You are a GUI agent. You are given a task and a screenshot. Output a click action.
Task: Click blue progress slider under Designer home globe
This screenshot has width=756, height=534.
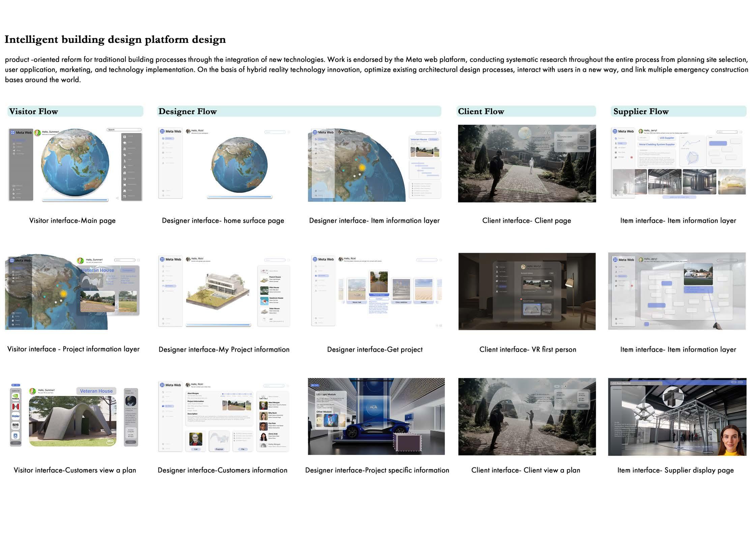[239, 197]
